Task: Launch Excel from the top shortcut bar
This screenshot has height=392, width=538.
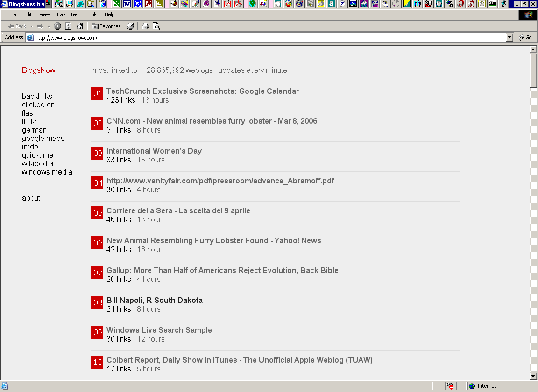Action: coord(116,4)
